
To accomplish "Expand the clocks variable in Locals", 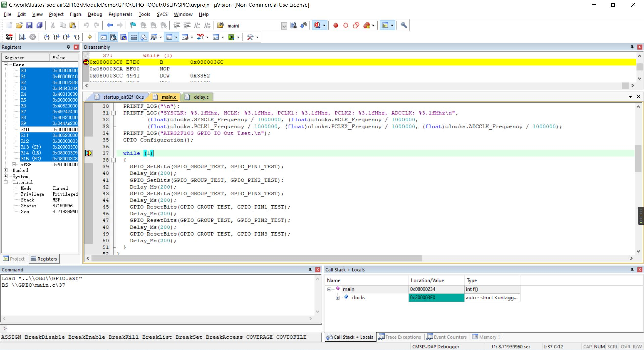I will (x=337, y=298).
